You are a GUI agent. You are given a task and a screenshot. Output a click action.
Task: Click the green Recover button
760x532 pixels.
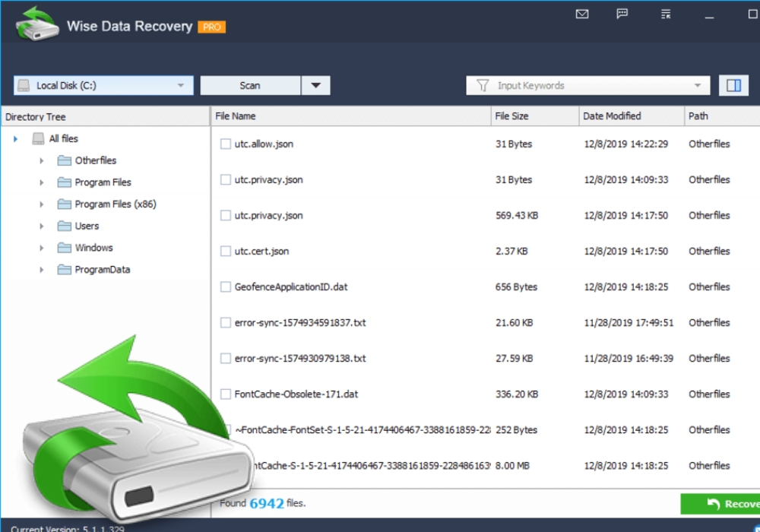(x=720, y=504)
